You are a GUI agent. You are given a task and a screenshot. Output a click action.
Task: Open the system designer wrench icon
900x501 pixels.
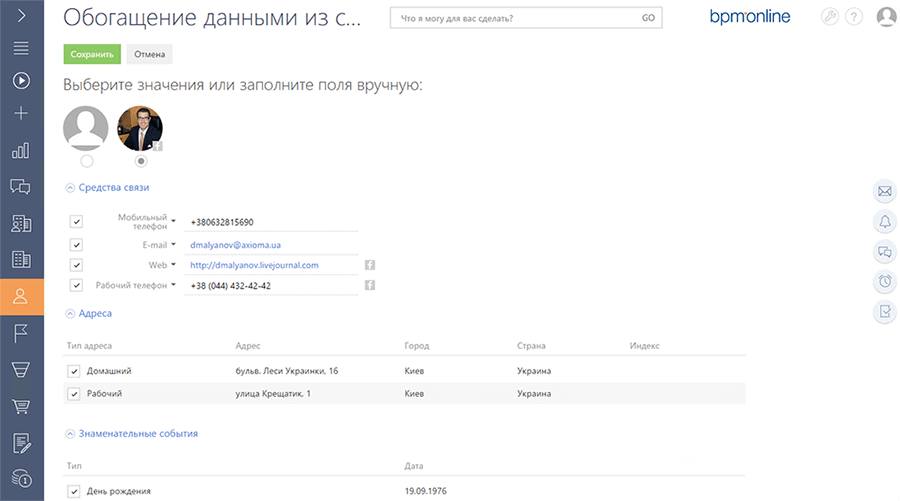tap(829, 17)
